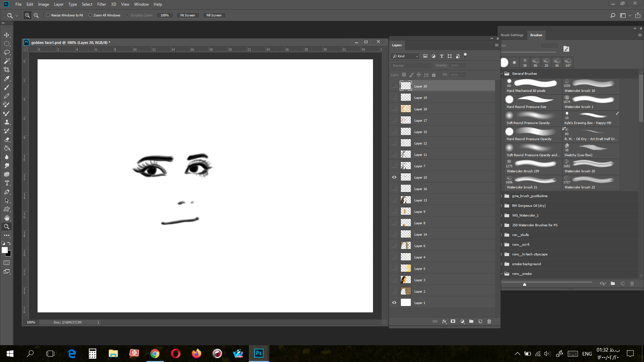644x362 pixels.
Task: Select the Horizontal Type tool
Action: (7, 183)
